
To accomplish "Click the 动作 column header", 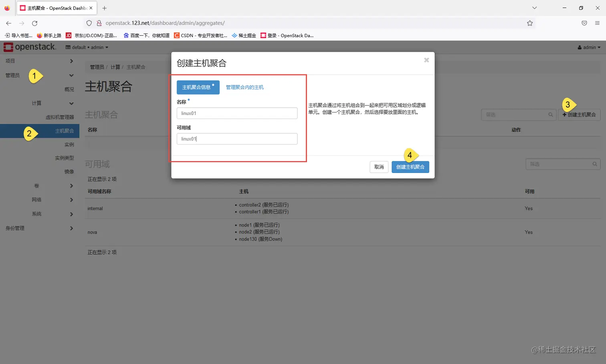I will tap(516, 130).
